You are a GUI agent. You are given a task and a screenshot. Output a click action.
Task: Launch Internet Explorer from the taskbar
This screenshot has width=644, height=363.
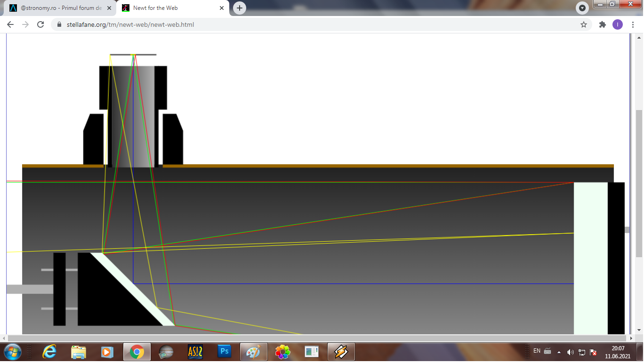[49, 352]
